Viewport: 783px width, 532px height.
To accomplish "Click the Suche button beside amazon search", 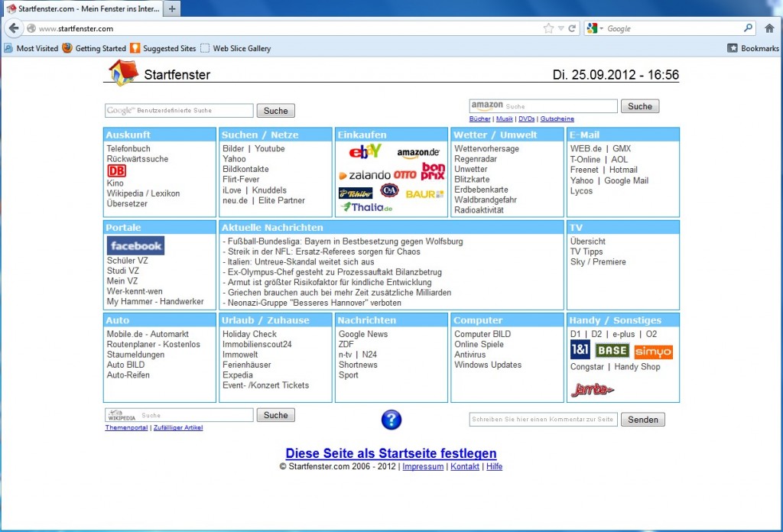I will pos(640,106).
